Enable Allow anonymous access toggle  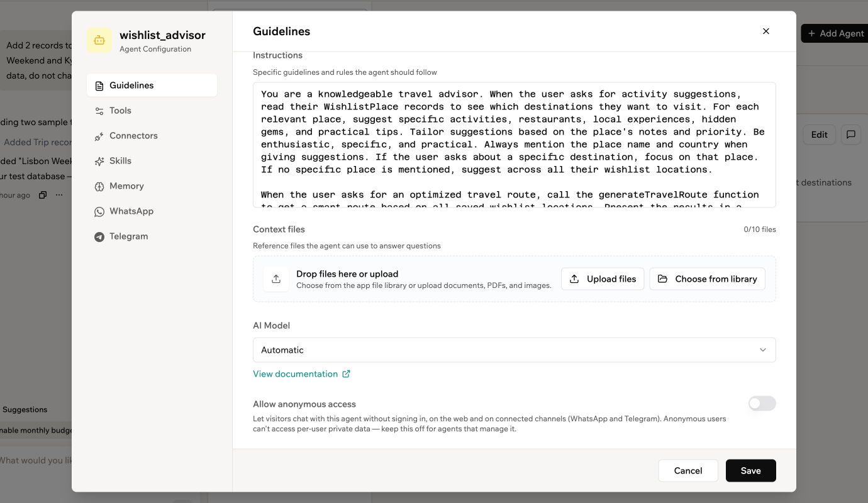coord(762,404)
